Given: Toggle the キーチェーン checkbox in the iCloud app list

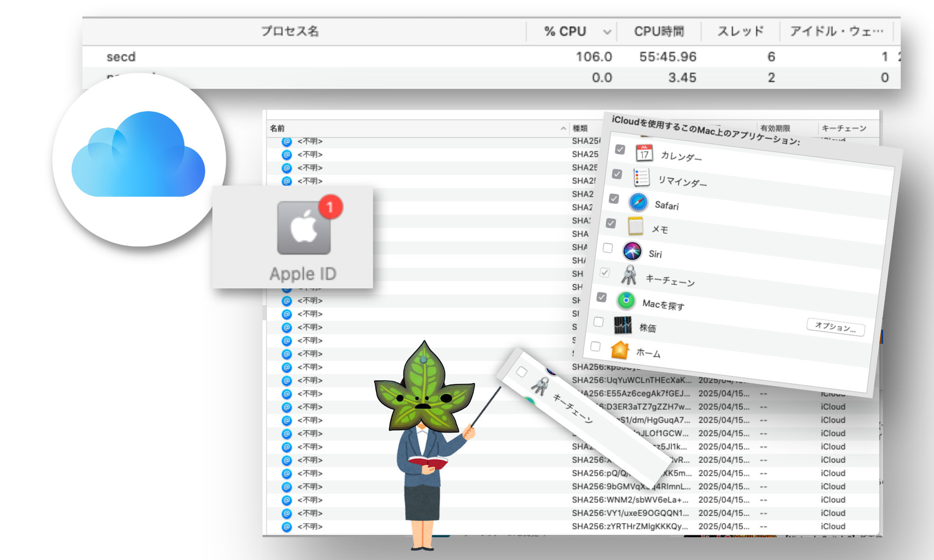Looking at the screenshot, I should 605,273.
